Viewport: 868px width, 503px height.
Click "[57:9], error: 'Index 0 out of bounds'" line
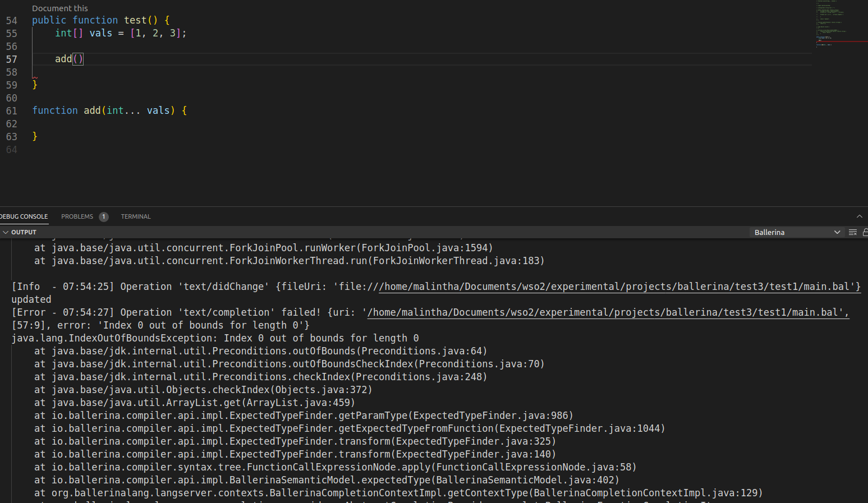[x=160, y=325]
